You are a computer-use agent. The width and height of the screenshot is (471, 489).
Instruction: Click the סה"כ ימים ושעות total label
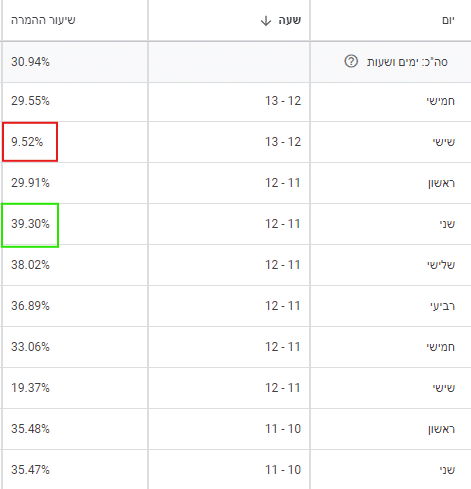pos(407,62)
